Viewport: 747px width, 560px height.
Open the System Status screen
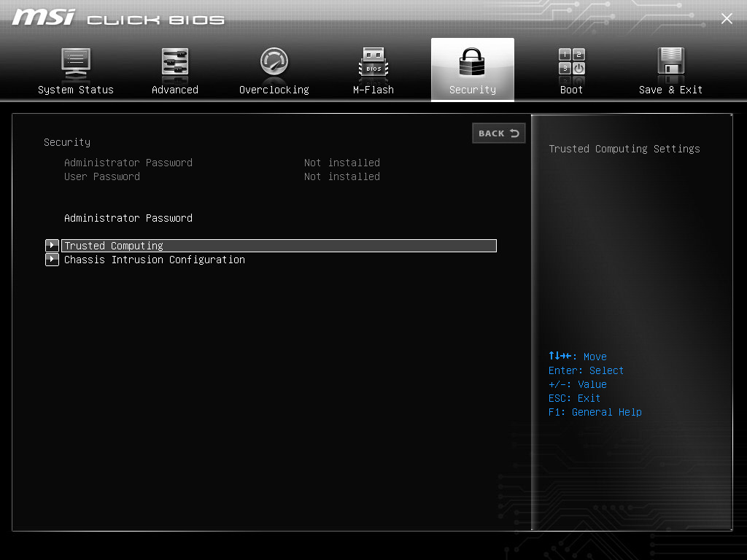76,69
